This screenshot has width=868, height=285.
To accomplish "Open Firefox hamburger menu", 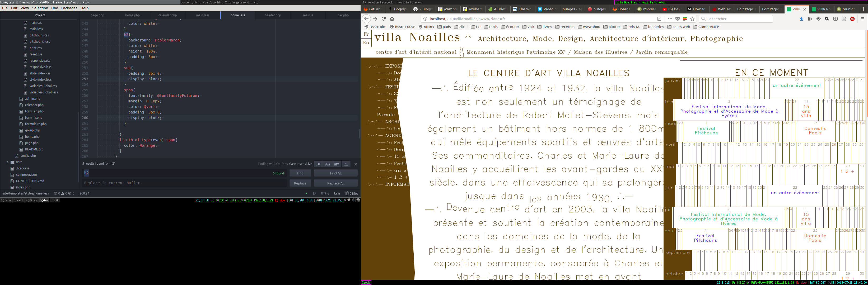I will tap(862, 19).
